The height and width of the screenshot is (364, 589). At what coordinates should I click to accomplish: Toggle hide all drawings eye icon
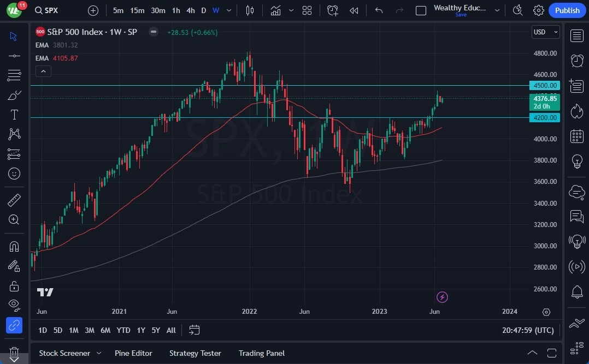pyautogui.click(x=15, y=305)
